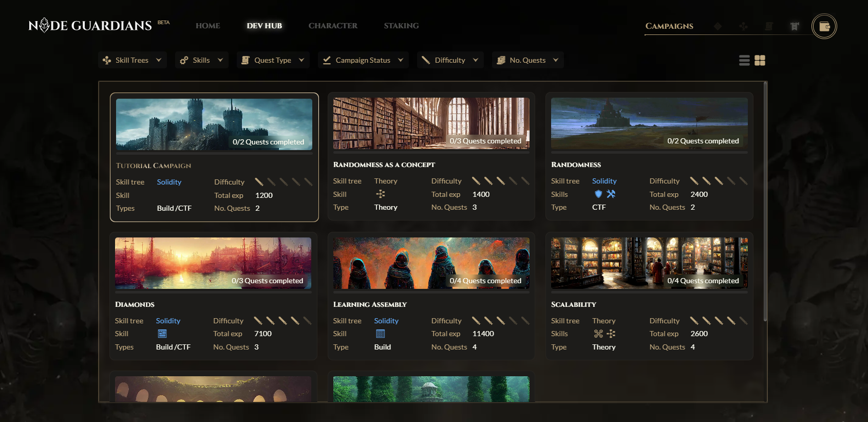
Task: Click the Scalability title text
Action: tap(574, 304)
